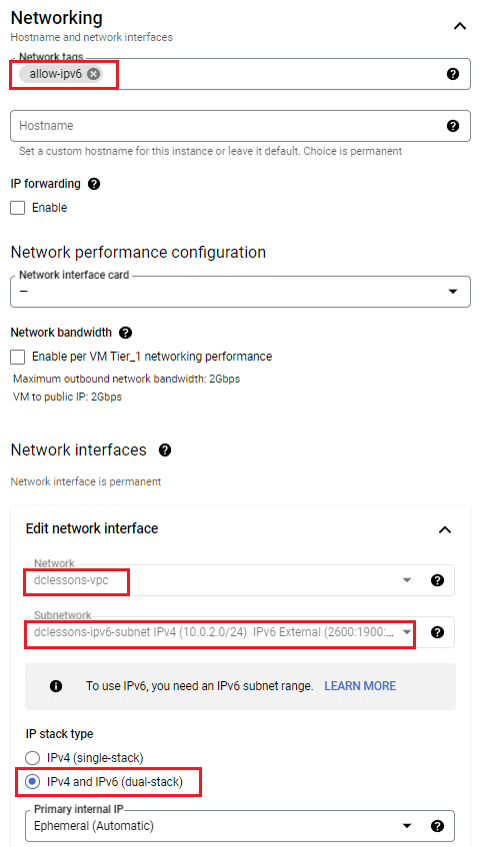Collapse the Networking section
The image size is (503, 847).
coord(460,26)
